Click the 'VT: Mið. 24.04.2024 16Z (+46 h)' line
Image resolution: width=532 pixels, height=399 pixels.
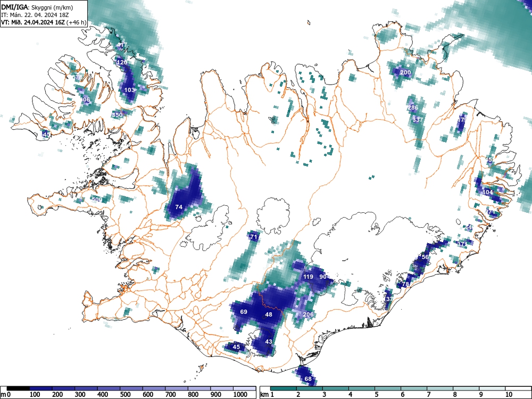(x=44, y=22)
